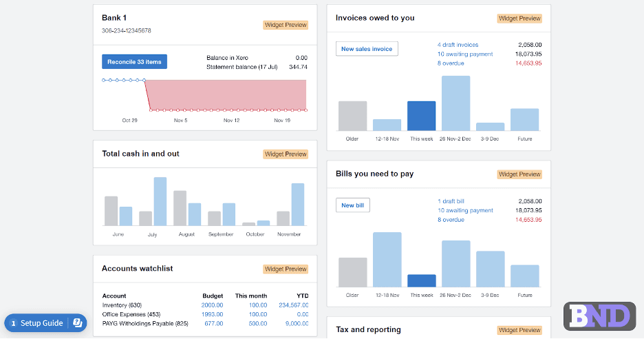Open the help icon beside Setup Guide
This screenshot has width=644, height=339.
[78, 323]
